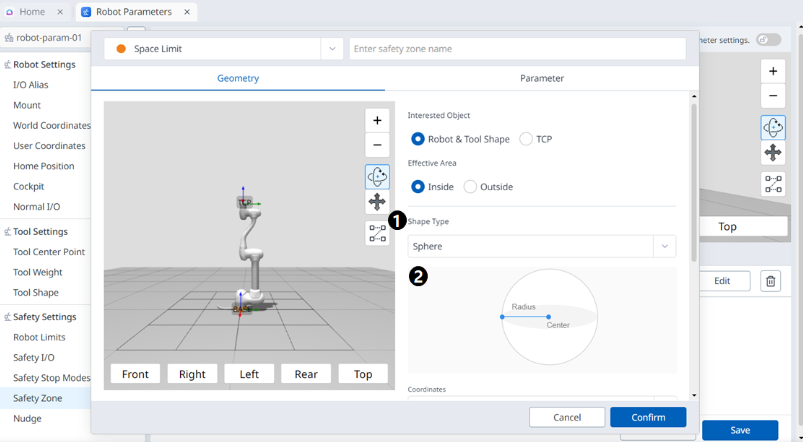Image resolution: width=803 pixels, height=442 pixels.
Task: Choose Outside as effective area
Action: click(470, 187)
